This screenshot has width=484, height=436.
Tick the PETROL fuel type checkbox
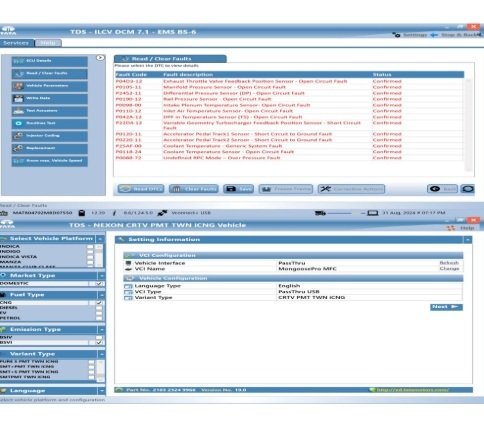coord(99,318)
